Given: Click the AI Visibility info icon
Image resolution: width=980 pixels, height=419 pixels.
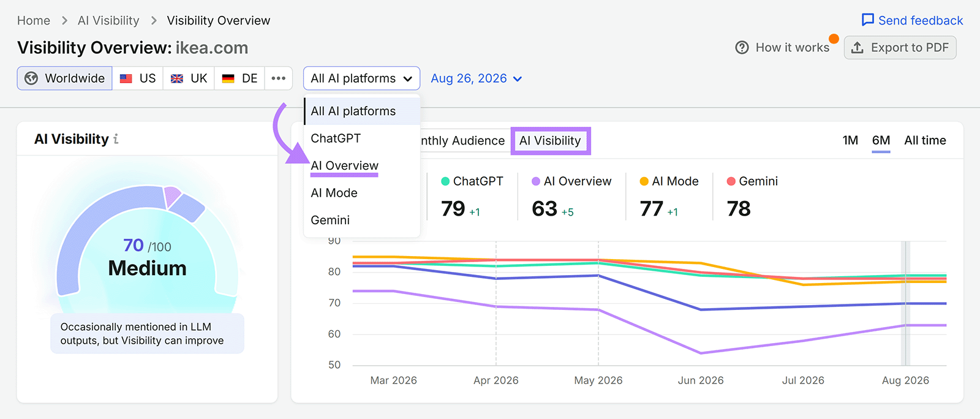Looking at the screenshot, I should click(x=116, y=139).
